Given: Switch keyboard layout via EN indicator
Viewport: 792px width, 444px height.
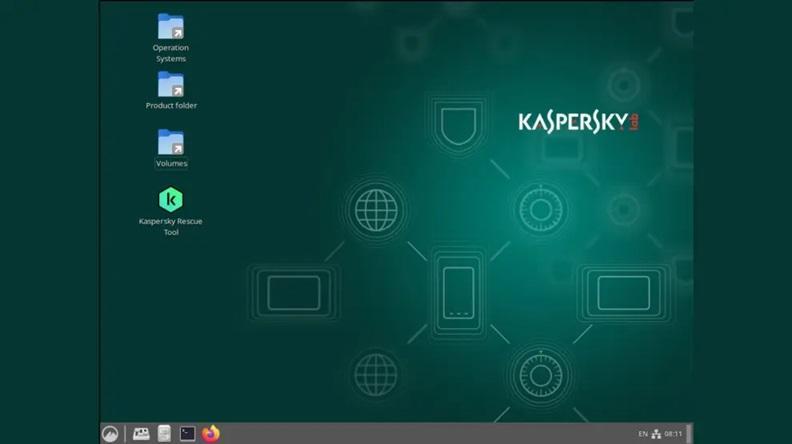Looking at the screenshot, I should pyautogui.click(x=642, y=434).
